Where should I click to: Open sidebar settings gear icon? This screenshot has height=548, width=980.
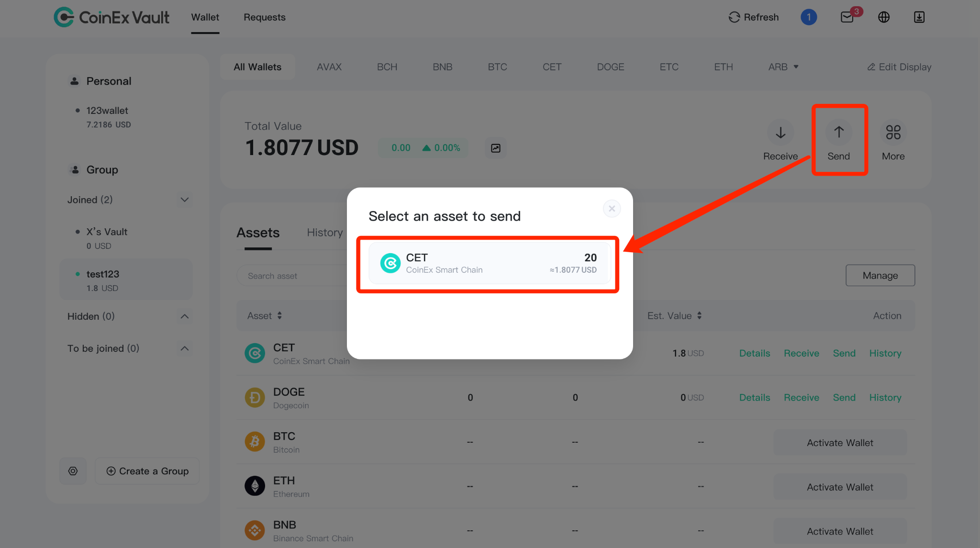coord(73,471)
